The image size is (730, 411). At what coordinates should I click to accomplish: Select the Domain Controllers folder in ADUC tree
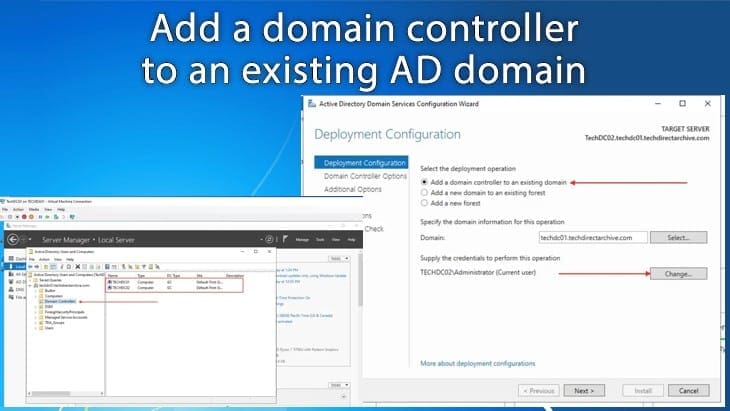point(60,302)
